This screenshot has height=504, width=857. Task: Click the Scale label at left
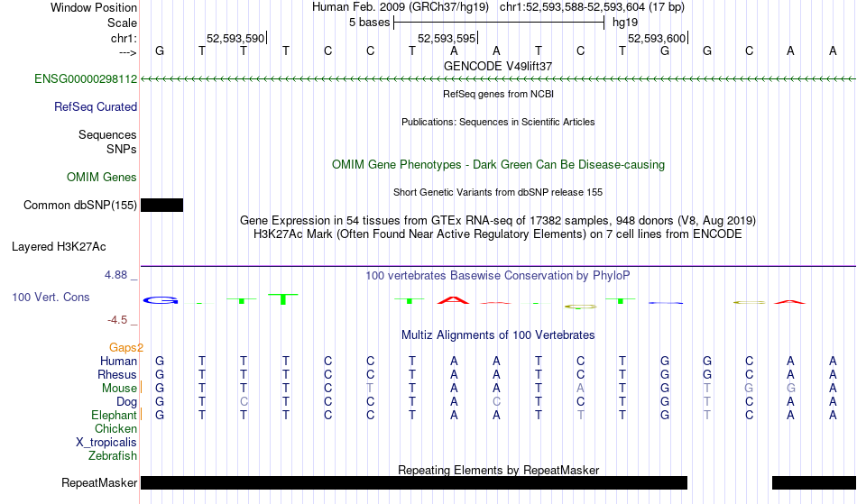(123, 23)
